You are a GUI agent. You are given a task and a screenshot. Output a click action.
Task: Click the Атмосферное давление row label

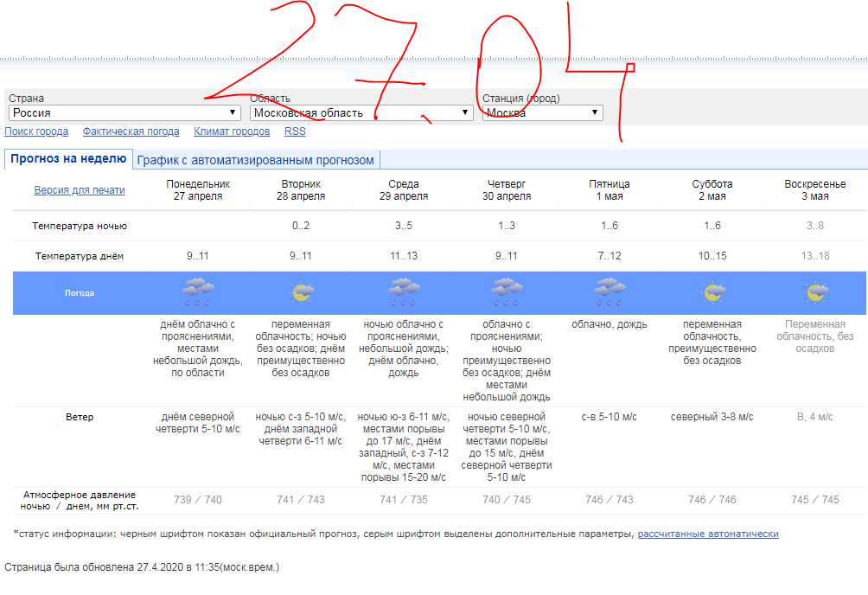tap(80, 500)
